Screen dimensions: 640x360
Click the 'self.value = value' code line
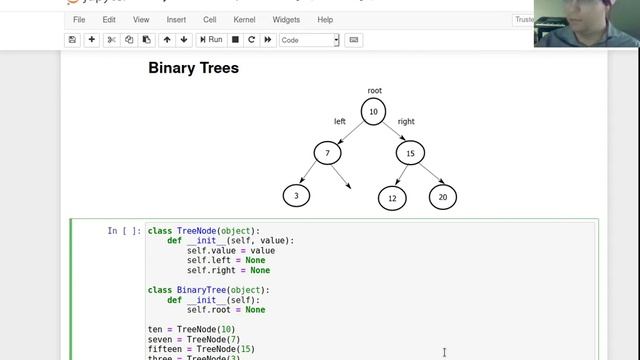point(231,251)
